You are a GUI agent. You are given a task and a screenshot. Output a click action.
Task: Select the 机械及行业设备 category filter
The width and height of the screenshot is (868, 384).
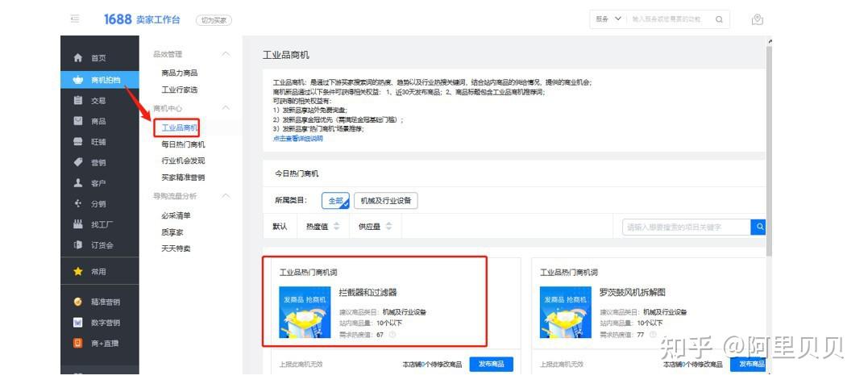click(386, 201)
